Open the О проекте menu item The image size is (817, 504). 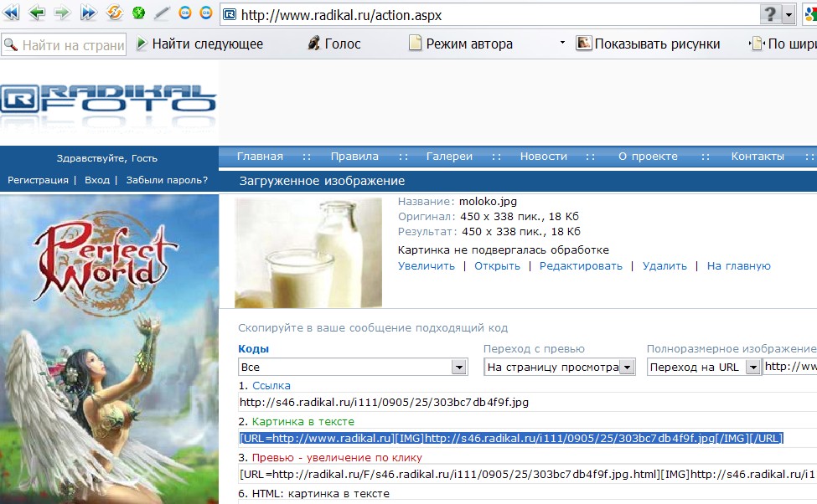649,157
